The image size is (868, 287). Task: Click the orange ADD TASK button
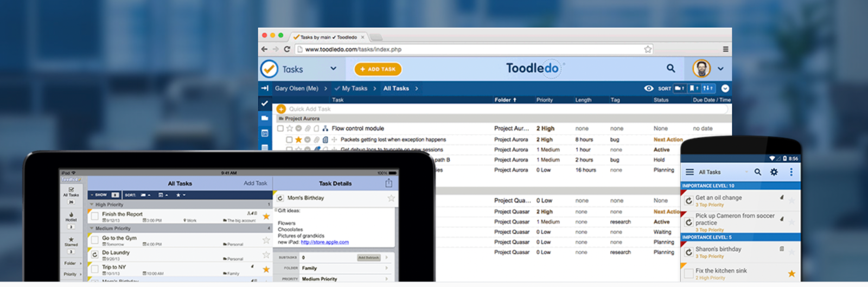378,69
